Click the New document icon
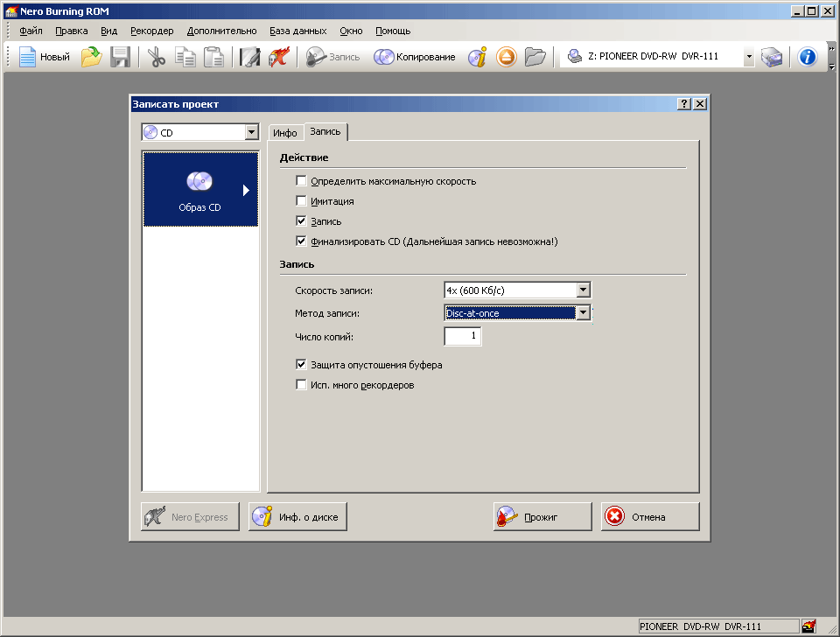The height and width of the screenshot is (637, 840). [x=27, y=57]
